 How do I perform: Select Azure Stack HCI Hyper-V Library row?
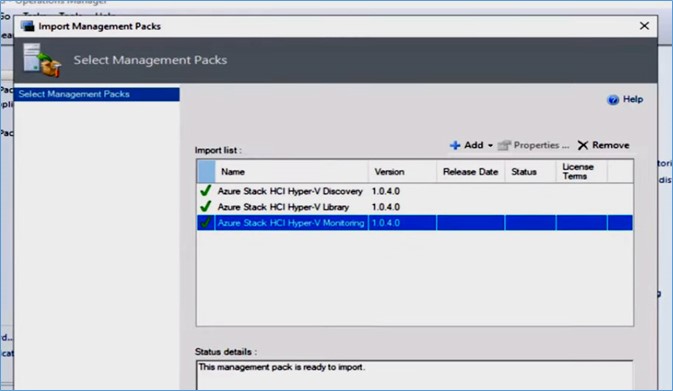(415, 207)
